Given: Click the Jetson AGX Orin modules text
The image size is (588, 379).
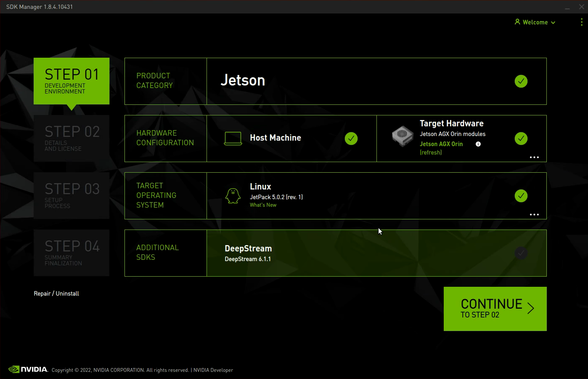Looking at the screenshot, I should point(453,134).
